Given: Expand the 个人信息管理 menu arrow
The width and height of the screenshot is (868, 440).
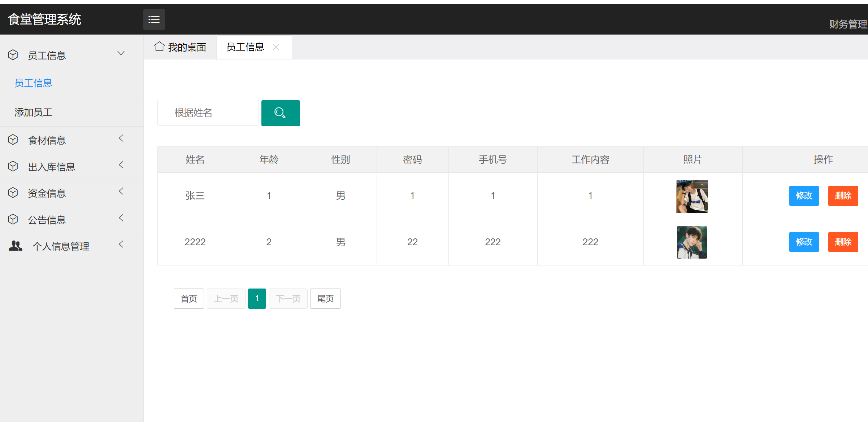Looking at the screenshot, I should coord(121,244).
